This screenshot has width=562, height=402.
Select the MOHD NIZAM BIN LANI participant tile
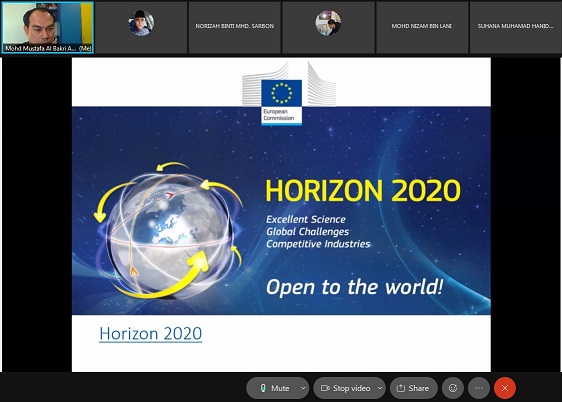(x=422, y=28)
